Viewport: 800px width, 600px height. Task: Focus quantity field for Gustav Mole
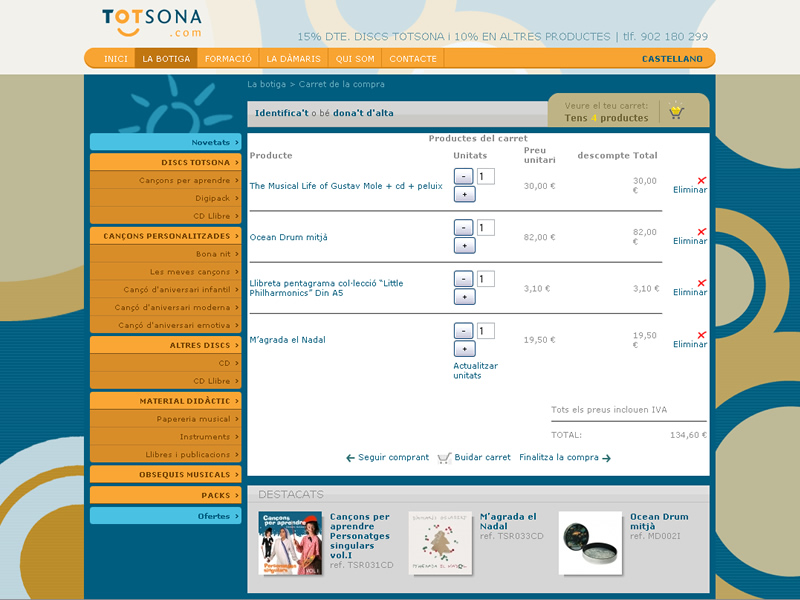[x=486, y=177]
